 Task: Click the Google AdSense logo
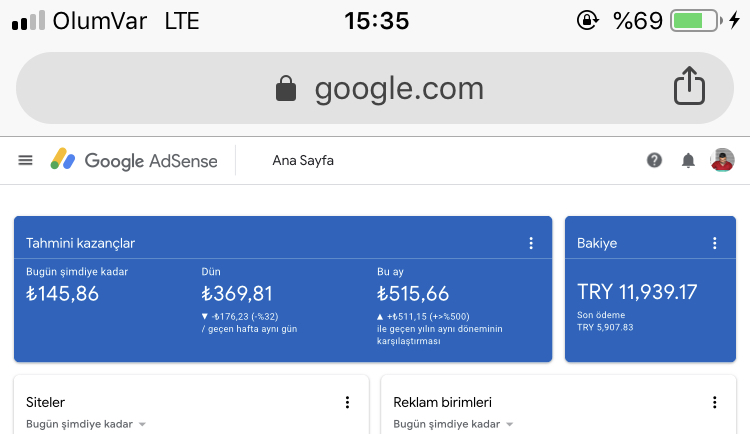click(134, 160)
